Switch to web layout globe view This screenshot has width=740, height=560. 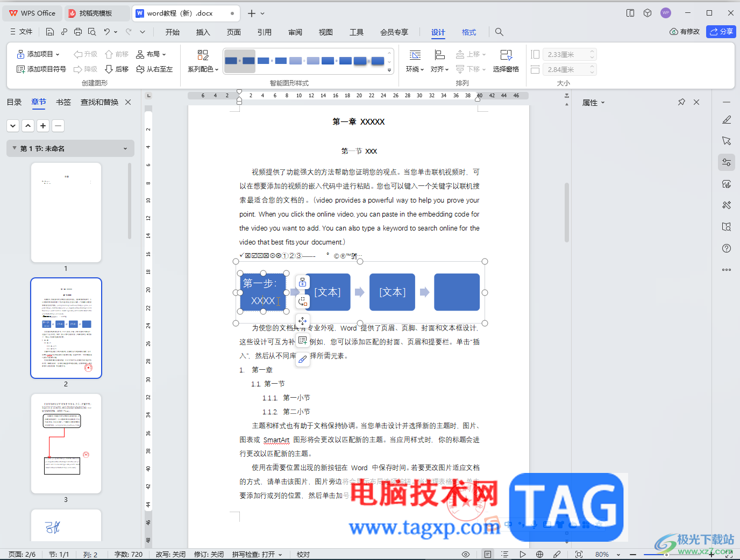[x=539, y=554]
